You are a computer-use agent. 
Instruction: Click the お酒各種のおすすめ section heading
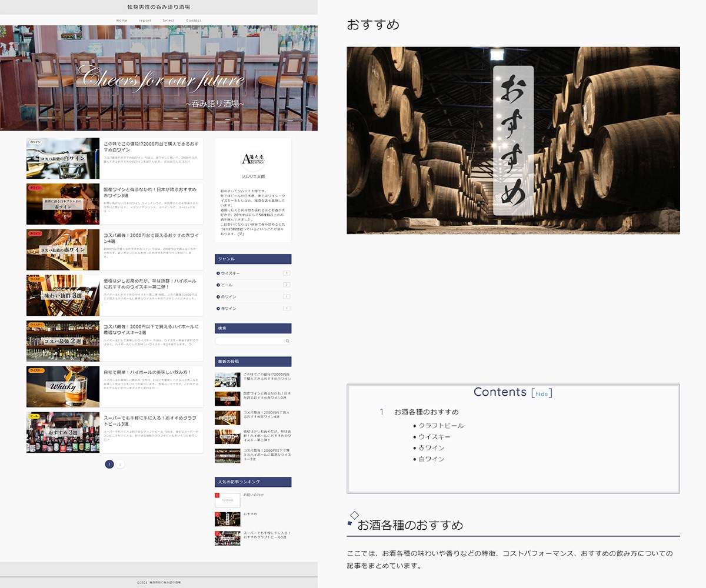[x=410, y=525]
